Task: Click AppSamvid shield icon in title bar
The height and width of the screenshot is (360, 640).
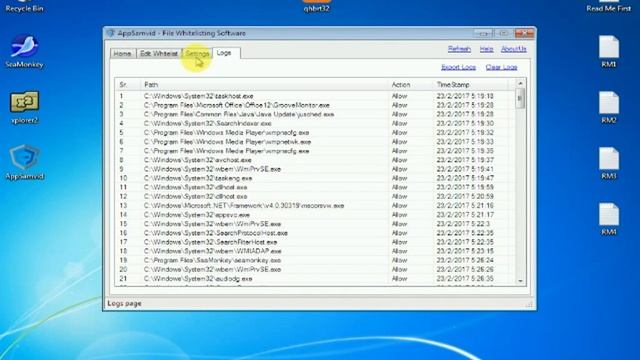Action: point(110,33)
